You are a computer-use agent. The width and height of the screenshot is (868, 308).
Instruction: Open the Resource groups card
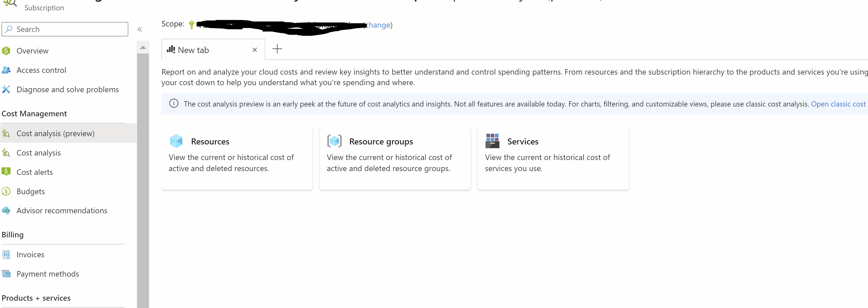pyautogui.click(x=395, y=158)
